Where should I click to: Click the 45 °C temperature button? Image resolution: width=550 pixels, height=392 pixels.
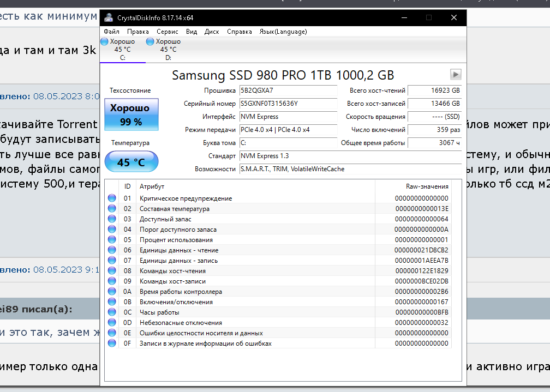[x=131, y=161]
